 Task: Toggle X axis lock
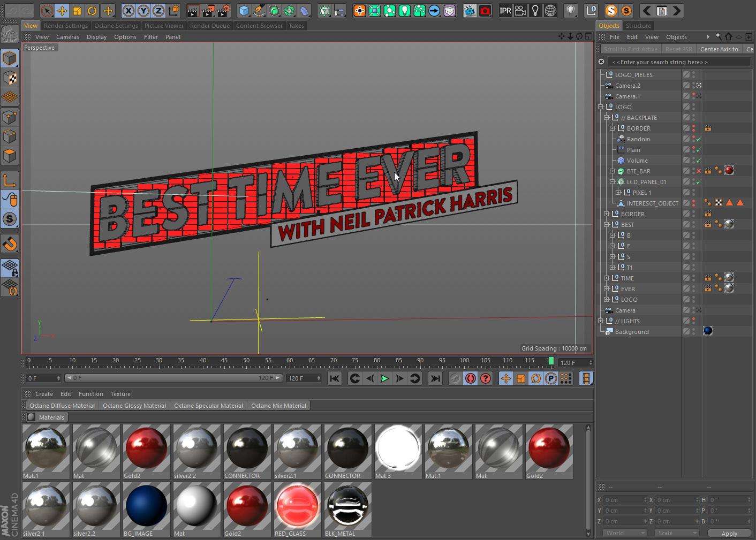pos(128,11)
